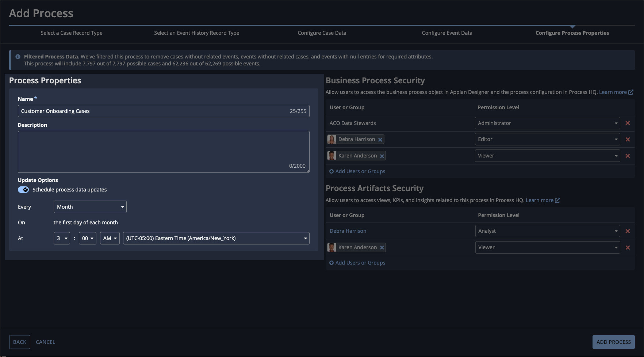Viewport: 644px width, 357px height.
Task: Click the Add Process button
Action: coord(614,342)
